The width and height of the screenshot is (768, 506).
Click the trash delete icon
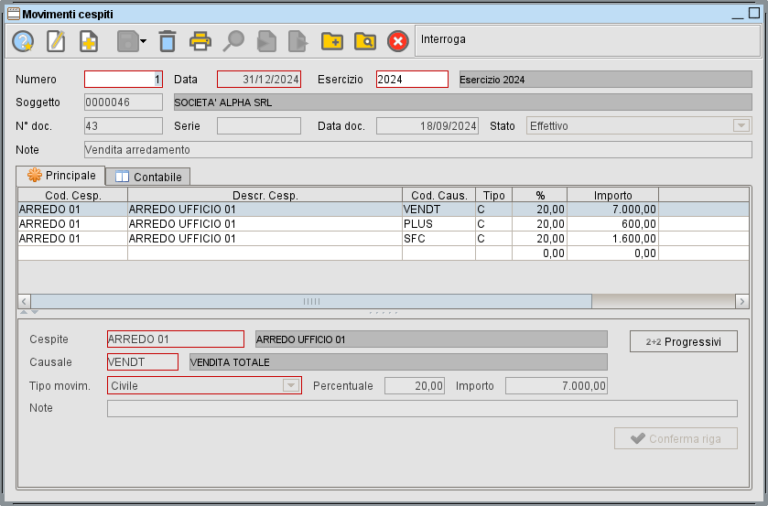click(167, 41)
